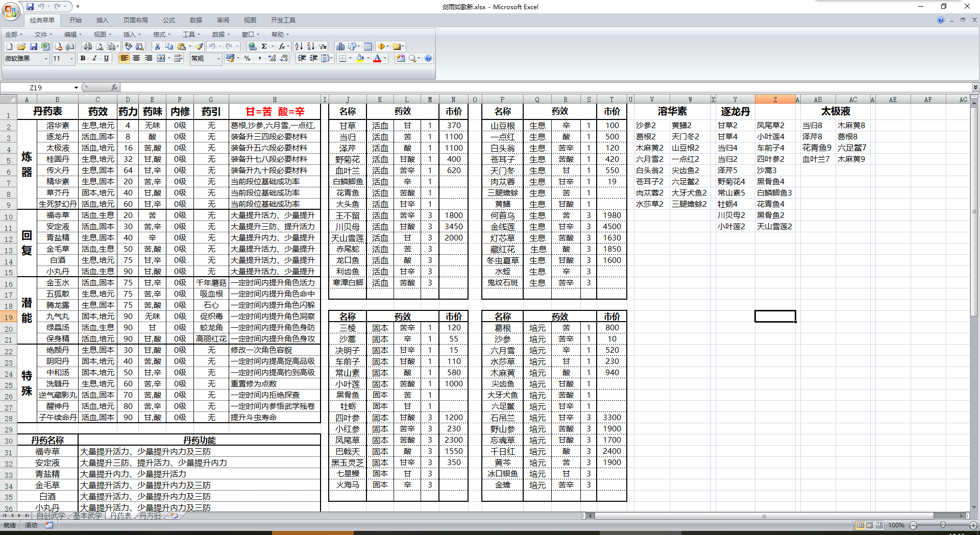Viewport: 980px width, 535px height.
Task: Click the horizontal scrollbar thumb
Action: (765, 516)
